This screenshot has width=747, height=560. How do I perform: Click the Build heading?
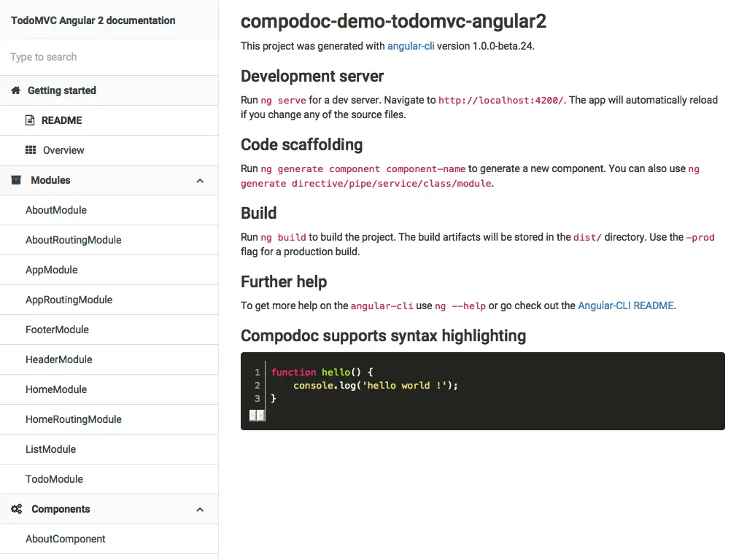[258, 214]
